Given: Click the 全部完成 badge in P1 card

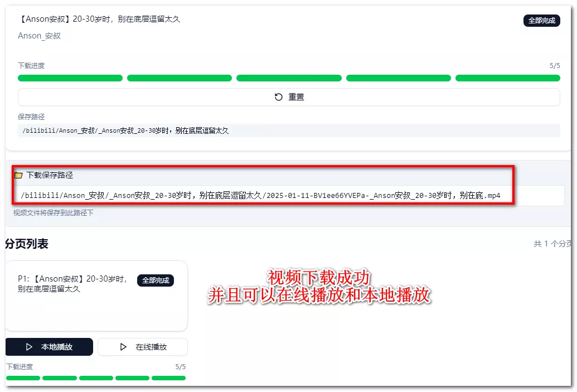Looking at the screenshot, I should point(155,280).
